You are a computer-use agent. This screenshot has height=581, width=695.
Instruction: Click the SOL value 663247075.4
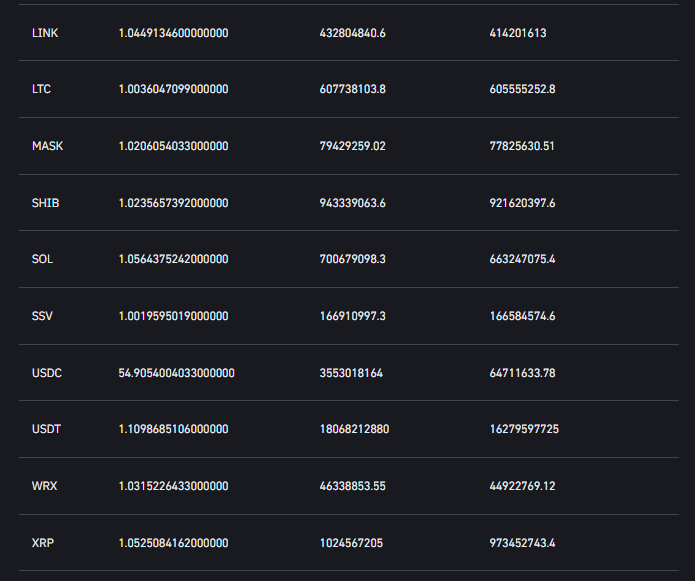pos(522,259)
